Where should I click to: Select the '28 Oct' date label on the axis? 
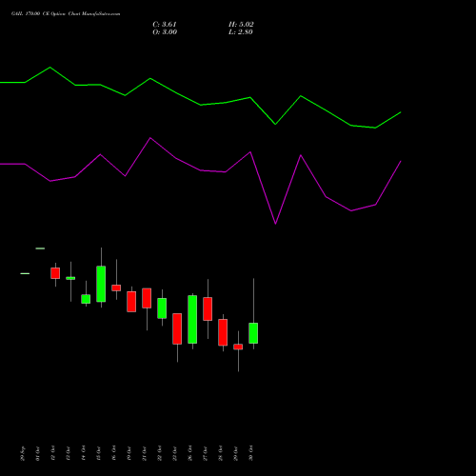click(221, 453)
